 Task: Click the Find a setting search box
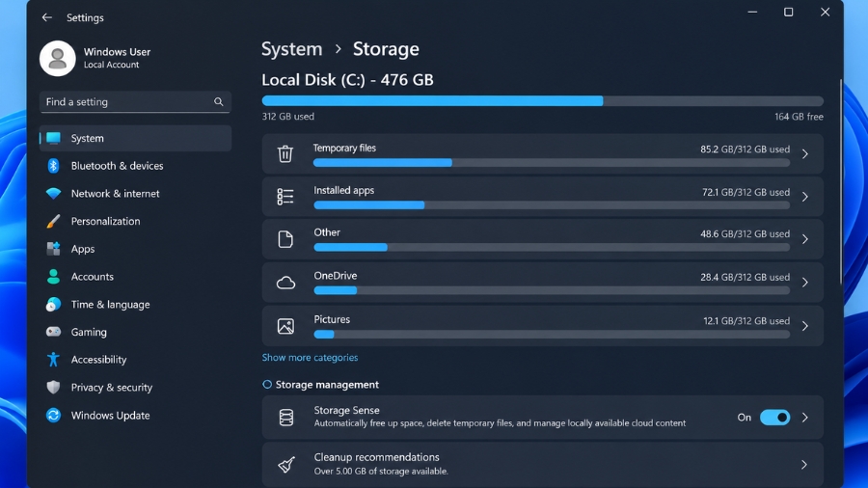135,102
